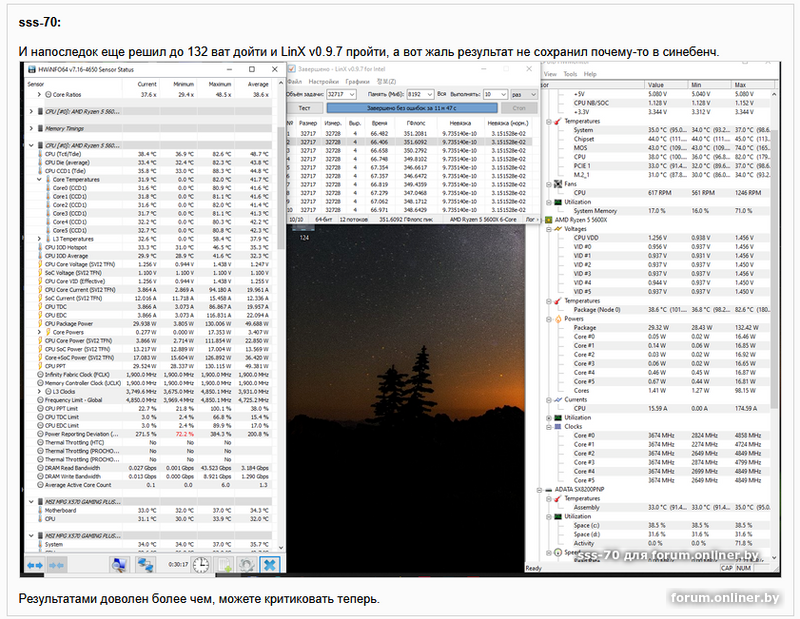Click the HWiNFO save log file icon
The height and width of the screenshot is (619, 800).
224,564
